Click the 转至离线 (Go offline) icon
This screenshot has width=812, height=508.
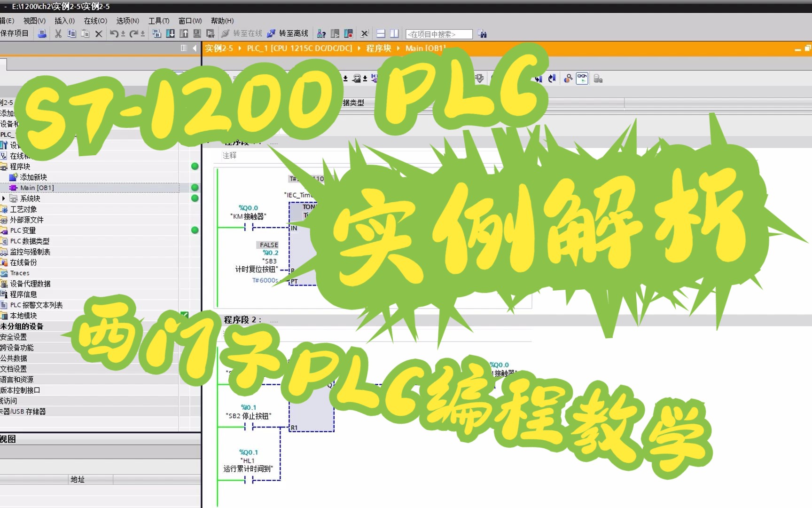click(x=271, y=33)
